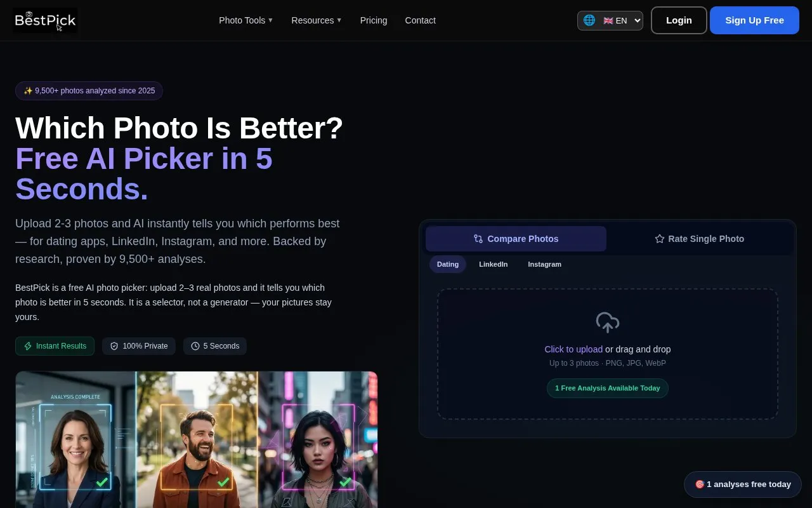Image resolution: width=812 pixels, height=508 pixels.
Task: Click the 100% Private badge
Action: click(x=139, y=346)
